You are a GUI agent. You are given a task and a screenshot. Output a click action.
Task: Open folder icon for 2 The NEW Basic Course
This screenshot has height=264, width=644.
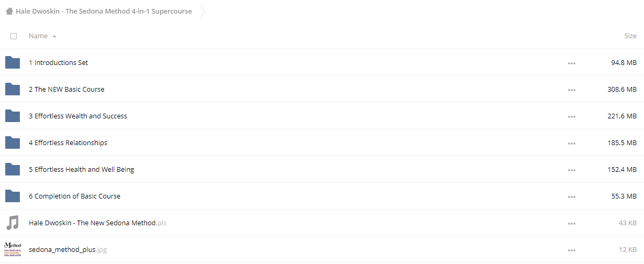coord(12,90)
